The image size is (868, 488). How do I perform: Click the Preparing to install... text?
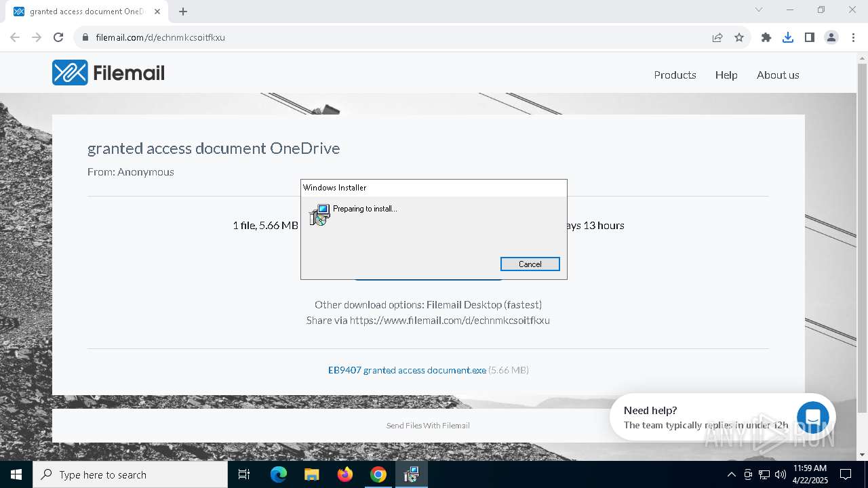coord(365,209)
